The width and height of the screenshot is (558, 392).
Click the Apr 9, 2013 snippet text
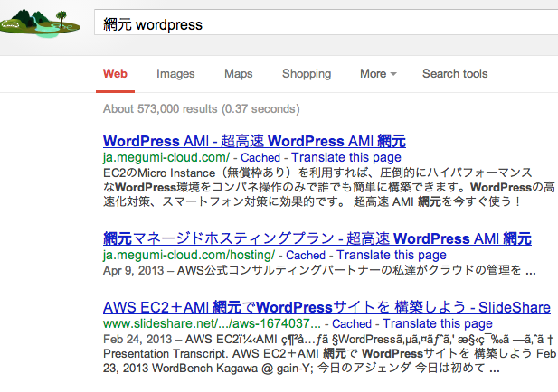coord(319,270)
